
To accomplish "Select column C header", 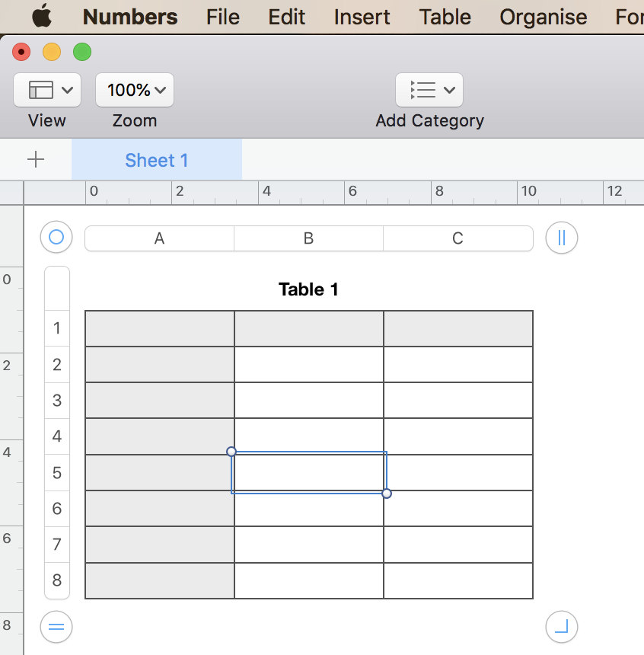I will click(457, 238).
